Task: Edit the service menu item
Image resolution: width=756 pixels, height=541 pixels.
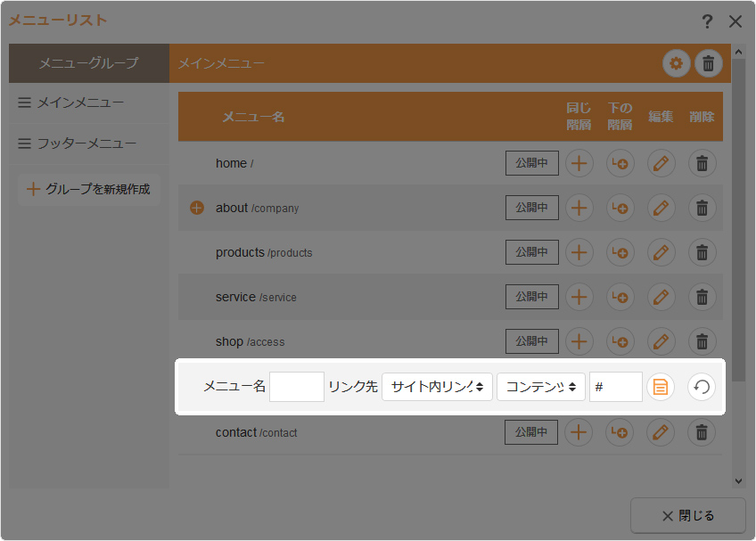Action: pos(661,297)
